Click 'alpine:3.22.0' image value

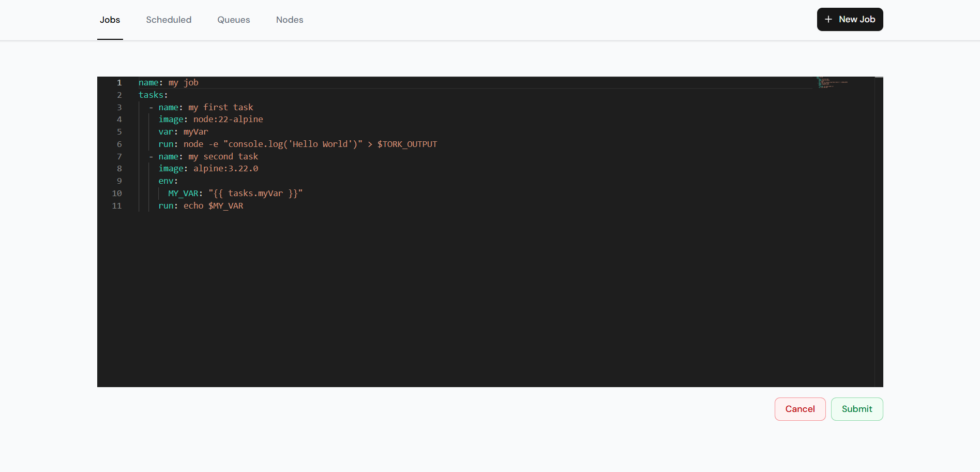(225, 169)
